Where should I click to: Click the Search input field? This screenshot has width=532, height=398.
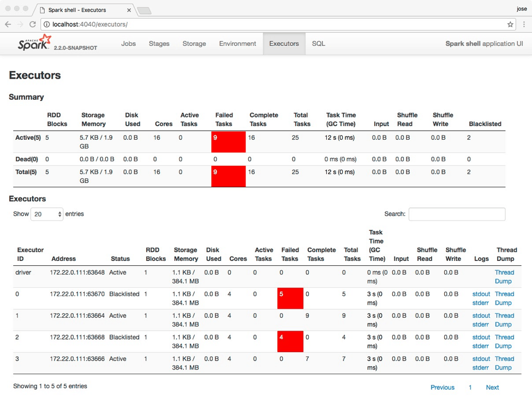457,214
